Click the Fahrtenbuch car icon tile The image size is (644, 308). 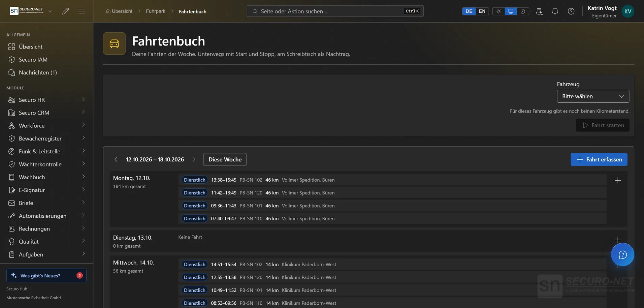pos(114,43)
